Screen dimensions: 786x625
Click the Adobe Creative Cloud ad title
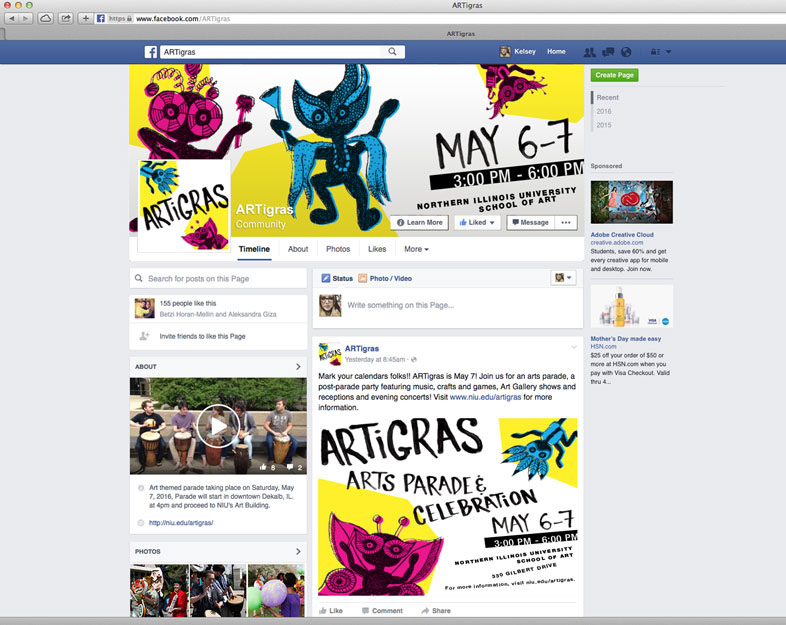(x=622, y=235)
